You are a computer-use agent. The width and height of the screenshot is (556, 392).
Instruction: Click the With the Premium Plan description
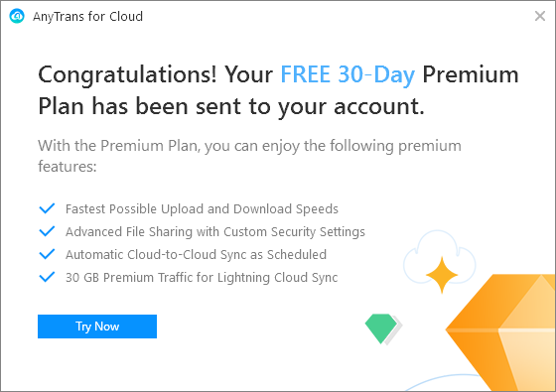coord(249,156)
